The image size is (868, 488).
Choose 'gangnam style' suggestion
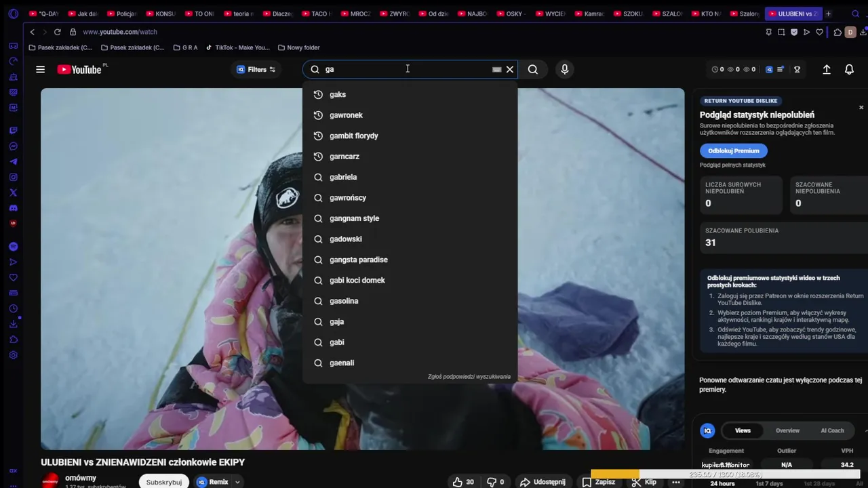(410, 218)
